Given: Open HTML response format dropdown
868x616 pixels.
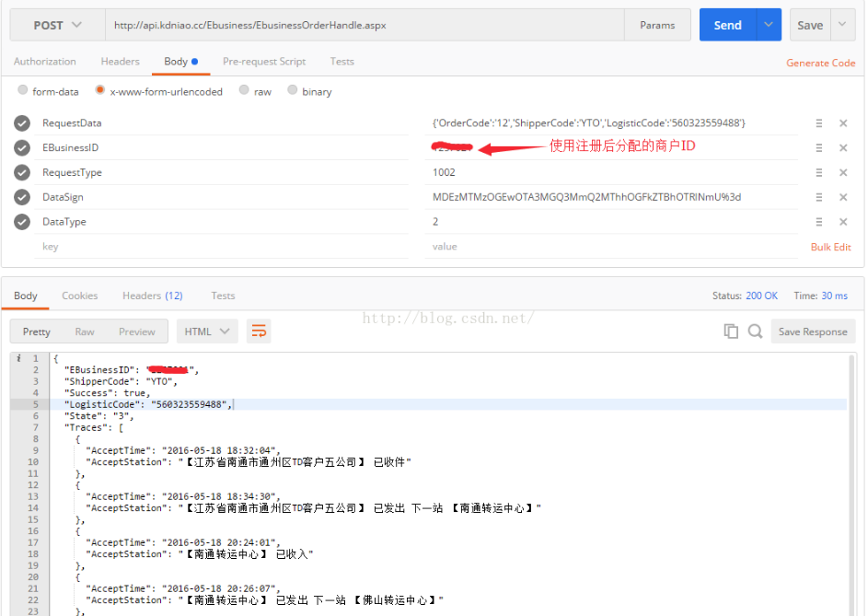Looking at the screenshot, I should (x=207, y=331).
